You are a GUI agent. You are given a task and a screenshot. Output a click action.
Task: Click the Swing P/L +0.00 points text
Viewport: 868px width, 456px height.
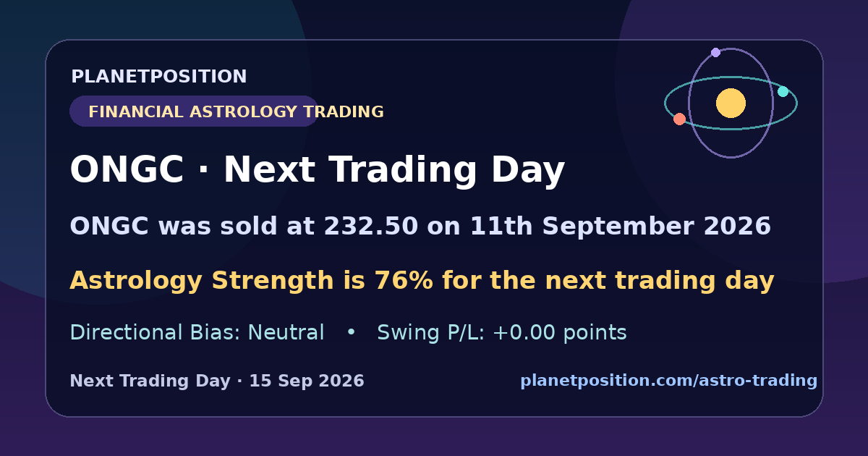[502, 333]
